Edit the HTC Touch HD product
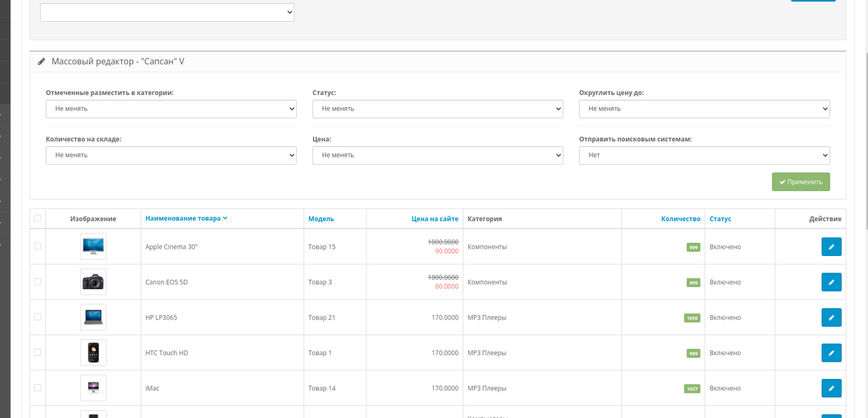Viewport: 868px width, 418px height. (831, 353)
